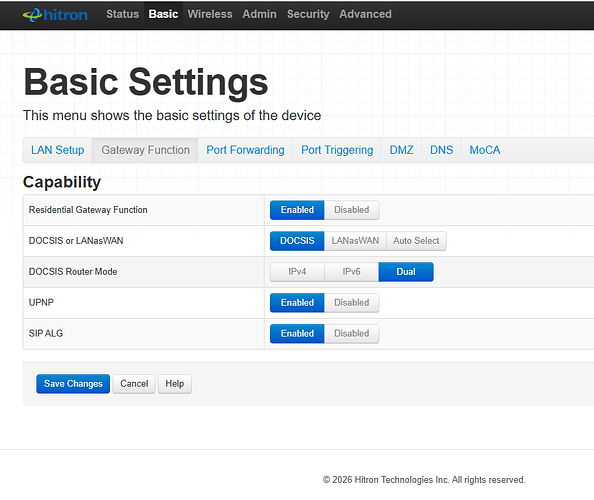Image resolution: width=594 pixels, height=500 pixels.
Task: Click the DOCSIS Router Mode label
Action: (73, 272)
